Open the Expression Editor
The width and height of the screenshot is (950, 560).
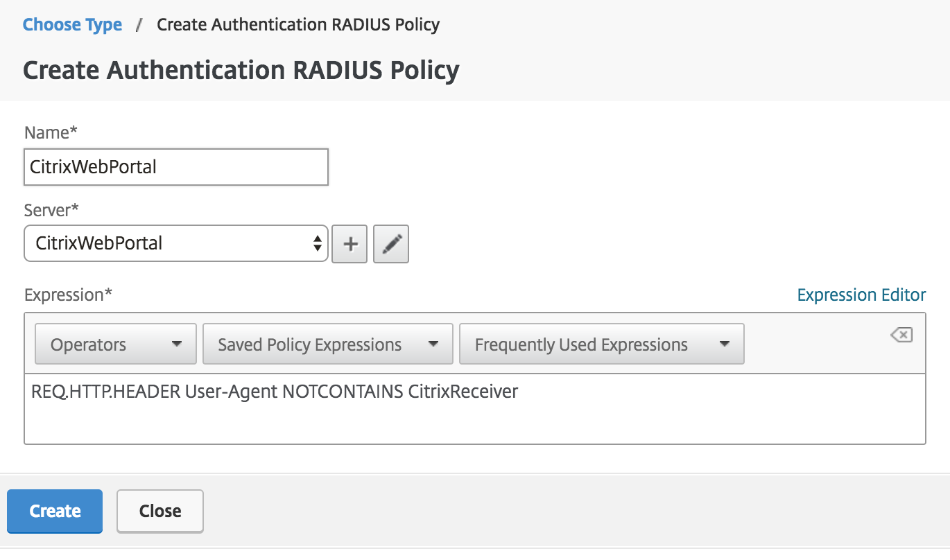coord(862,295)
